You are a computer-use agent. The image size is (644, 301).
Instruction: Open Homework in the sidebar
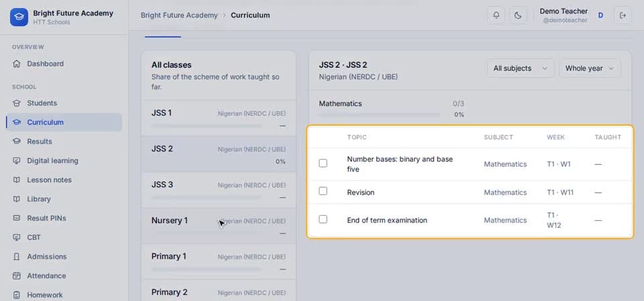click(x=64, y=295)
